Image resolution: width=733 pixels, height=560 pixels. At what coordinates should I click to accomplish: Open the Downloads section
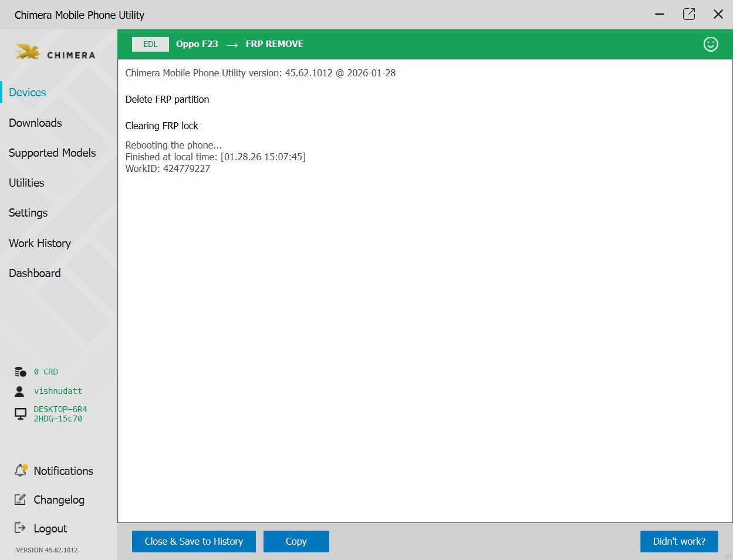[35, 123]
